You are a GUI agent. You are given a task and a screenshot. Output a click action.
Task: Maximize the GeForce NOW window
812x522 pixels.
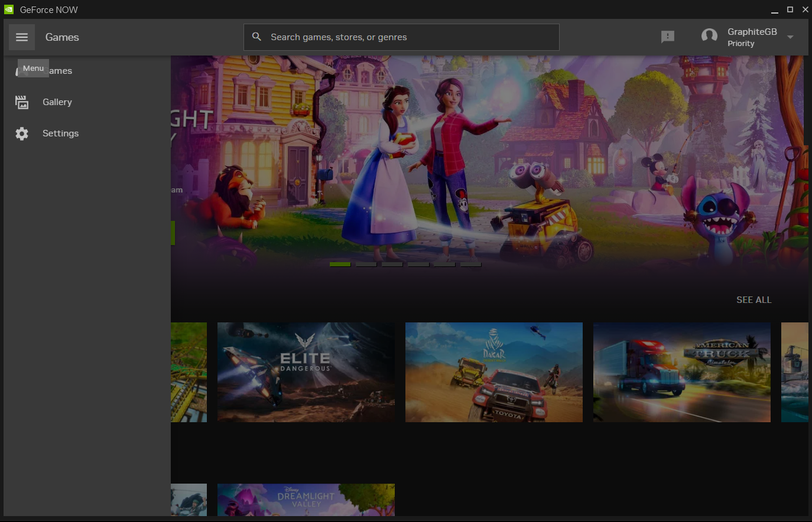tap(790, 9)
